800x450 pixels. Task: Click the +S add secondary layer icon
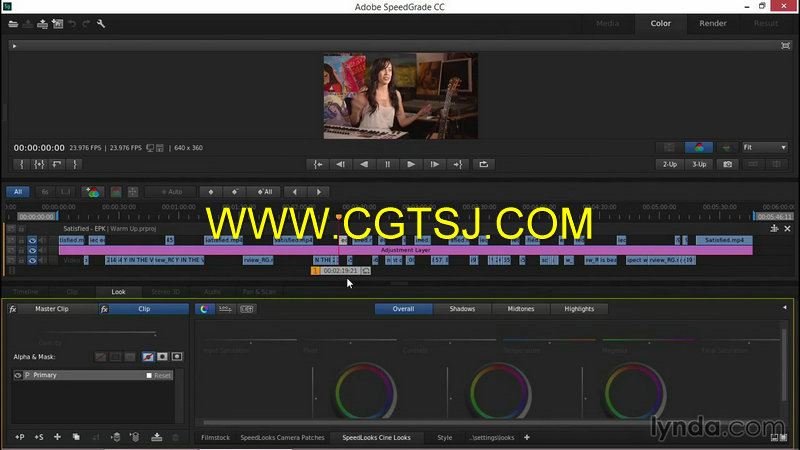tap(39, 437)
